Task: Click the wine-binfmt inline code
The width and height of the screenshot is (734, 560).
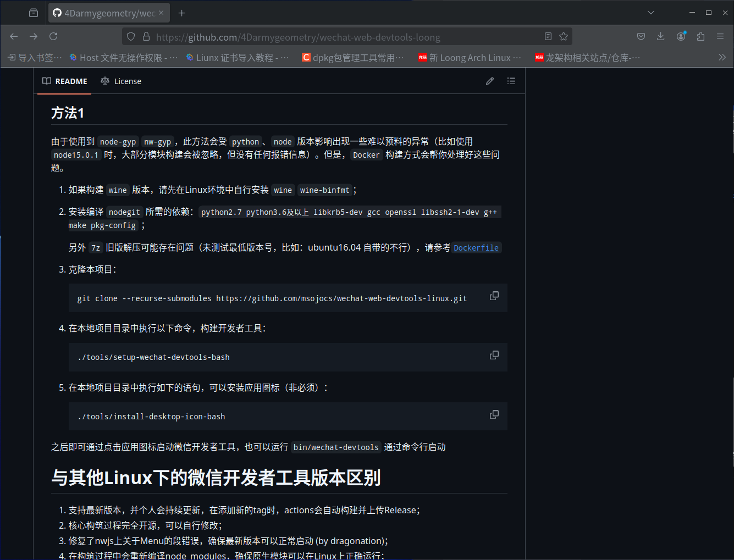Action: [x=324, y=190]
